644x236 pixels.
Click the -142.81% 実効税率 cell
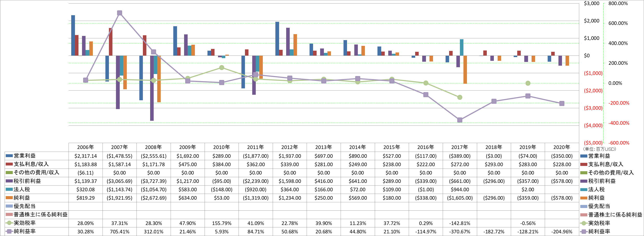(460, 223)
